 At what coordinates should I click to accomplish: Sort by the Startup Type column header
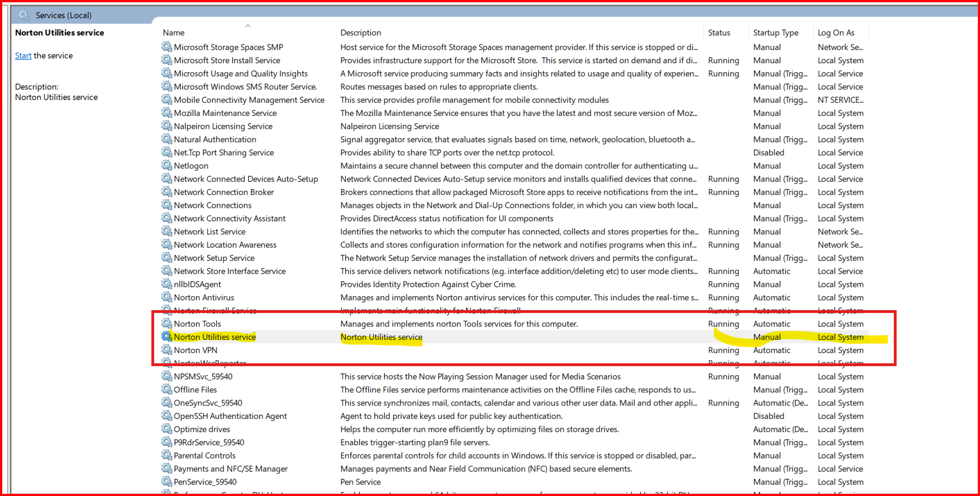(775, 33)
